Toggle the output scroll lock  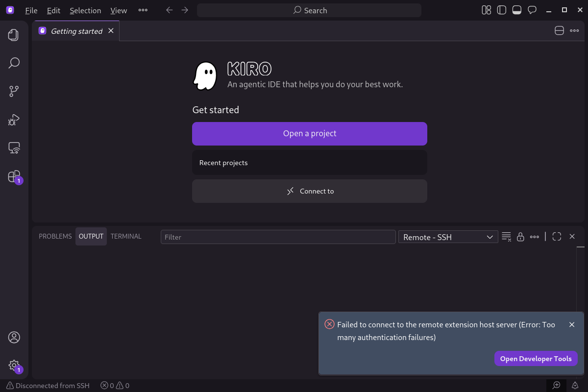point(520,237)
